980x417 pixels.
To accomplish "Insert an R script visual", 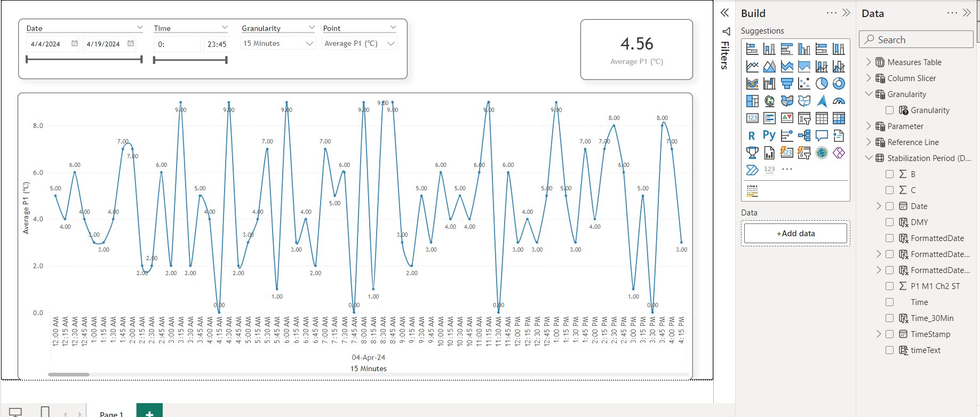I will tap(752, 135).
